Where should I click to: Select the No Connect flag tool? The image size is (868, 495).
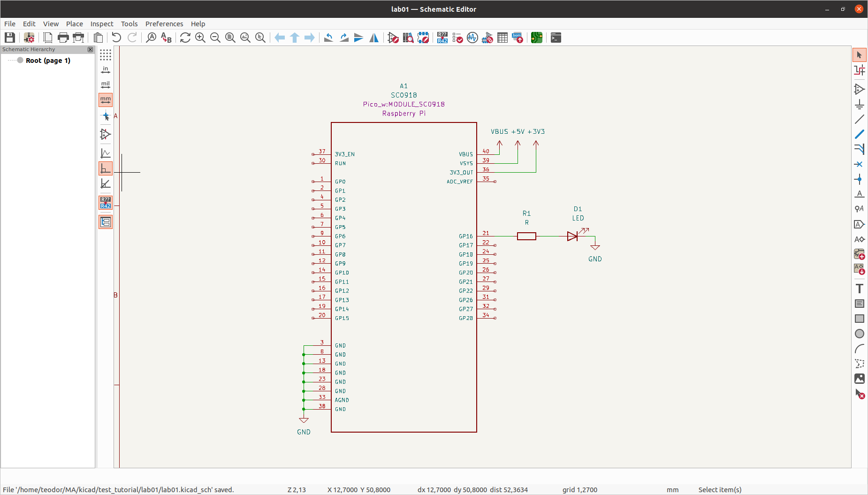[860, 164]
